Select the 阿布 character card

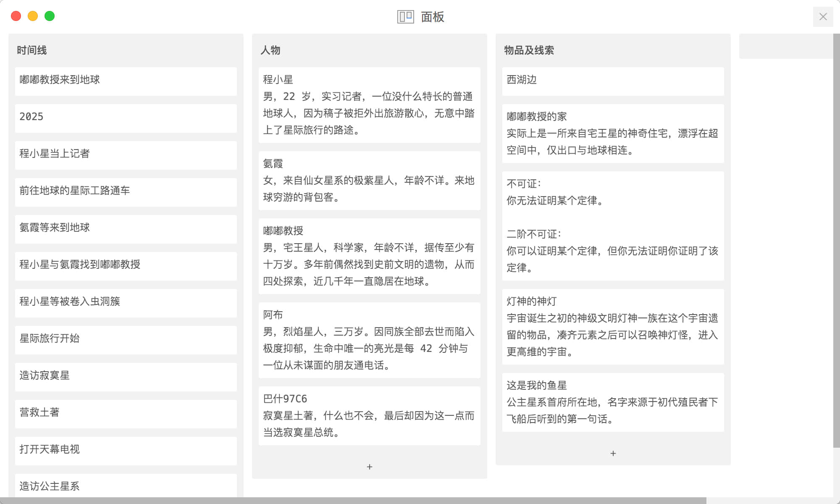pyautogui.click(x=370, y=340)
